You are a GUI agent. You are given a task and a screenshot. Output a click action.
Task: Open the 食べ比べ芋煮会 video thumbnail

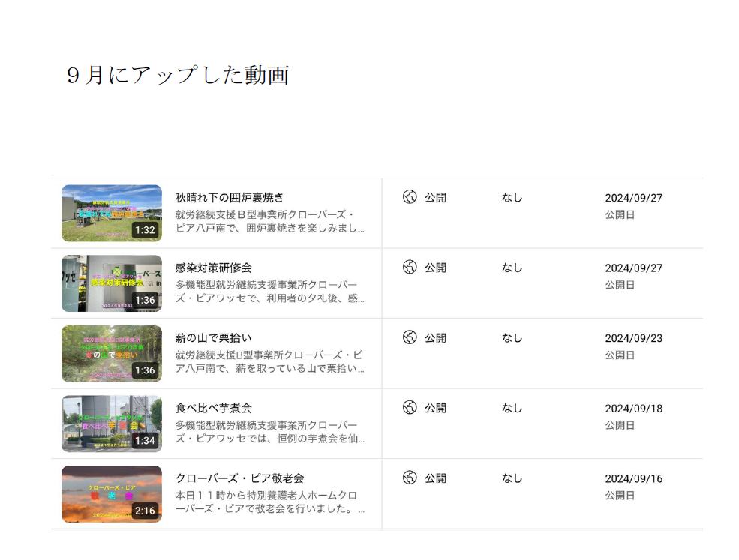(112, 424)
